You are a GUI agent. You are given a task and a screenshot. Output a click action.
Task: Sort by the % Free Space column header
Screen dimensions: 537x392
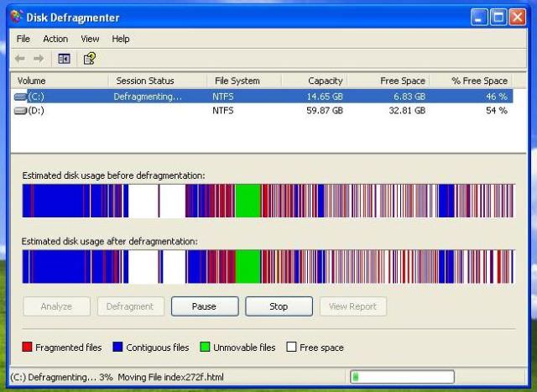pos(472,81)
